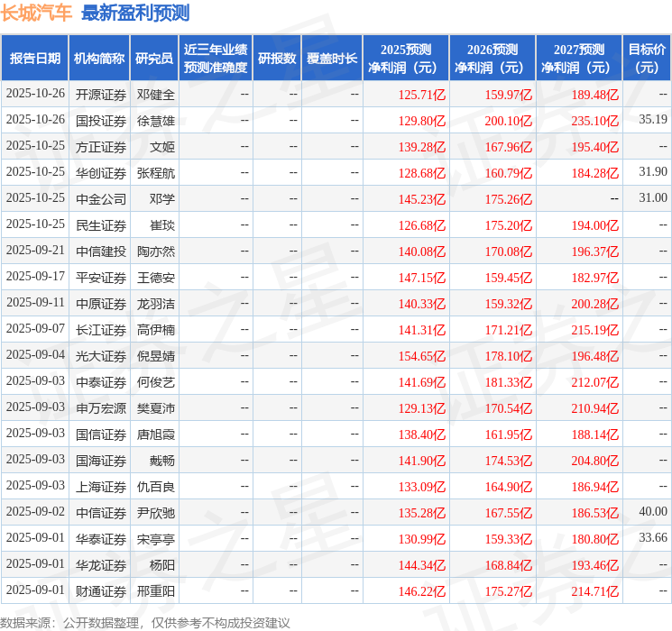This screenshot has width=672, height=631.
Task: Click the 目标价 column header
Action: [x=647, y=59]
